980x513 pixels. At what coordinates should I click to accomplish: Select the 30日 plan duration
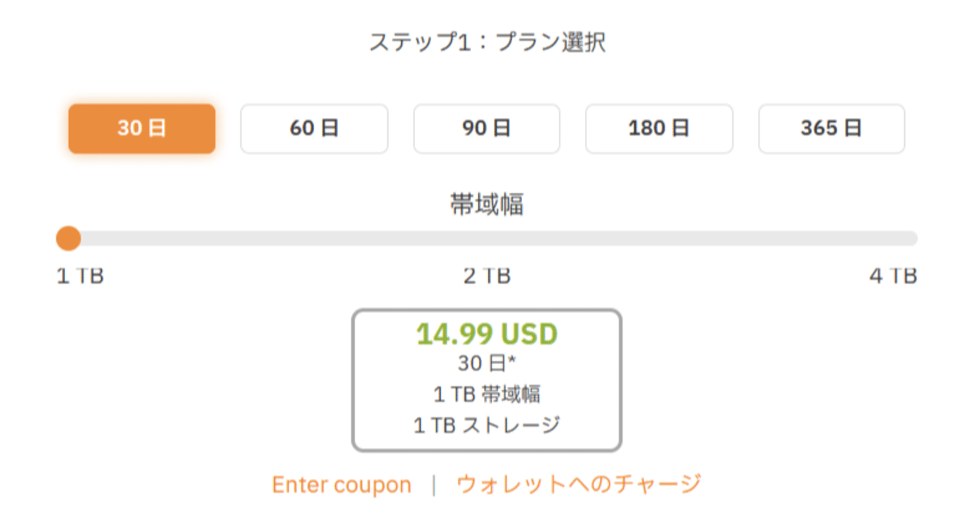tap(142, 129)
